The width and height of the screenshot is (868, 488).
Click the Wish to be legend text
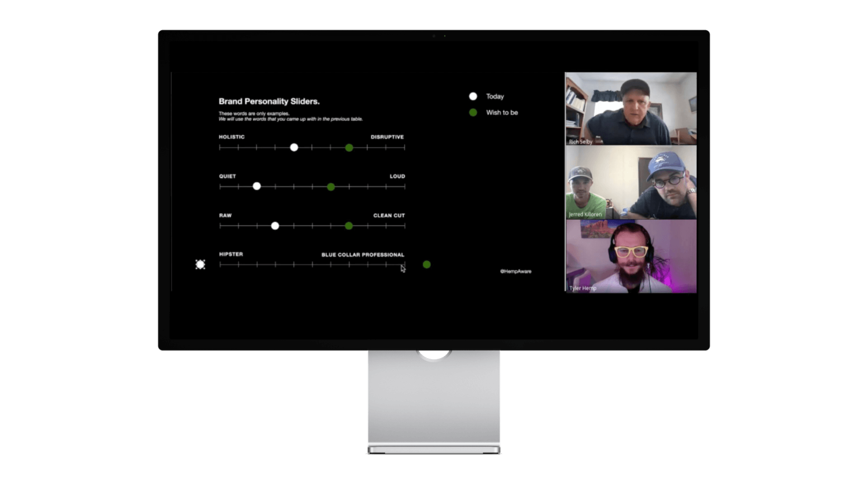coord(502,113)
